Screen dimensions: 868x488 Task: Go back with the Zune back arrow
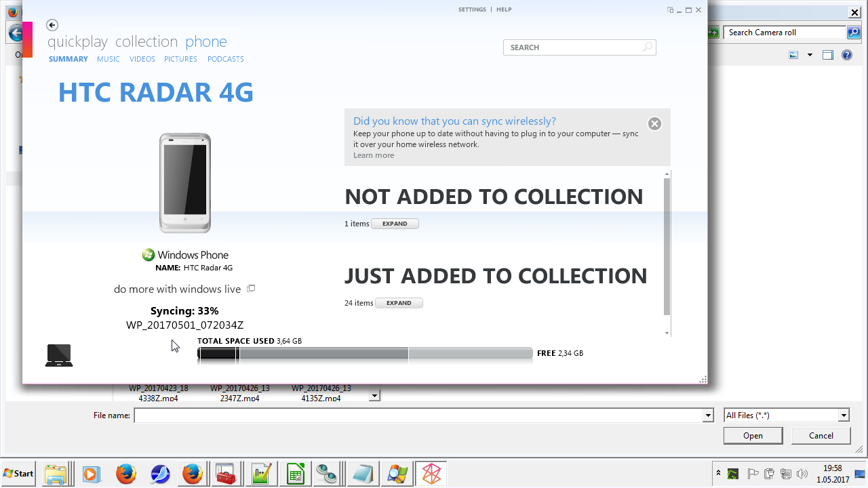point(52,25)
